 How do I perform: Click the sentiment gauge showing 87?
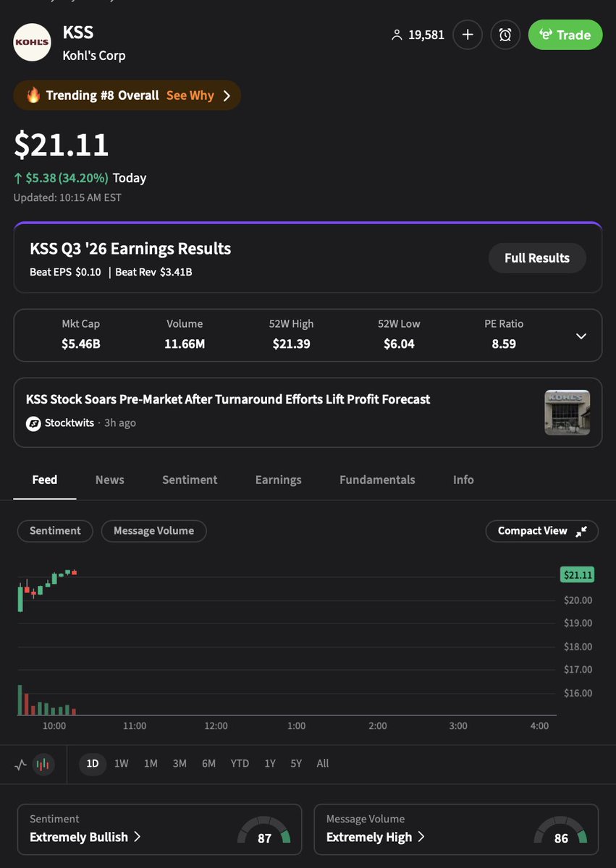264,832
